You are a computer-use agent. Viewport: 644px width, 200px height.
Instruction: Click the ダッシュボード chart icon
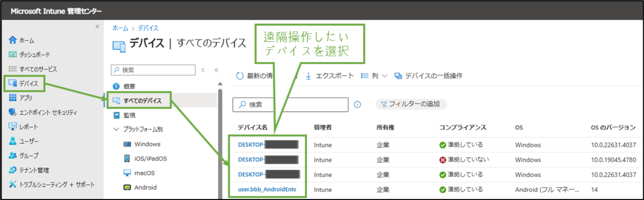click(x=13, y=55)
